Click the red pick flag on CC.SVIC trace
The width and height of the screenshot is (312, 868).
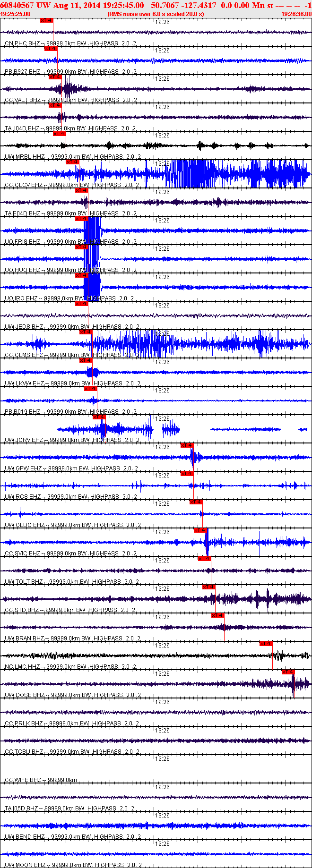pyautogui.click(x=200, y=530)
